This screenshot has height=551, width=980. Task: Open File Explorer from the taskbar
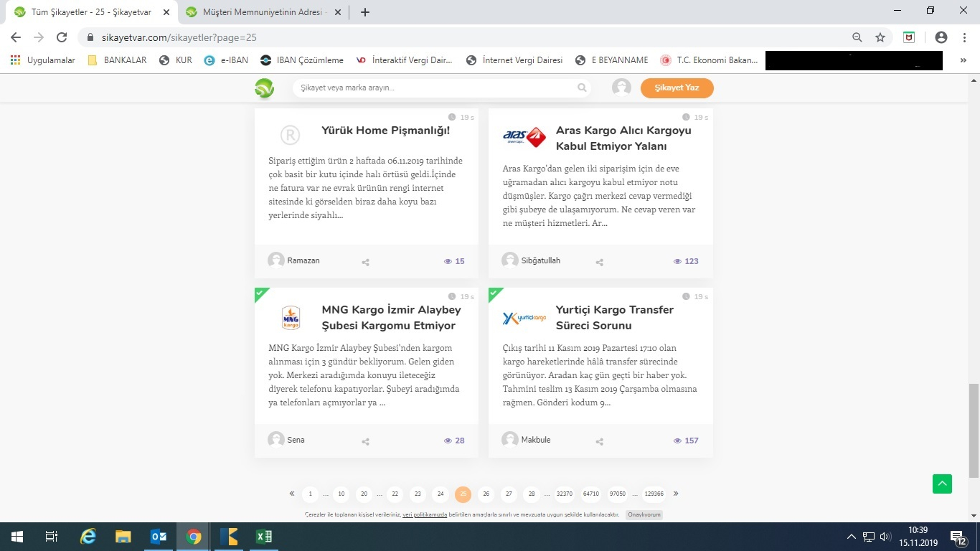point(123,537)
